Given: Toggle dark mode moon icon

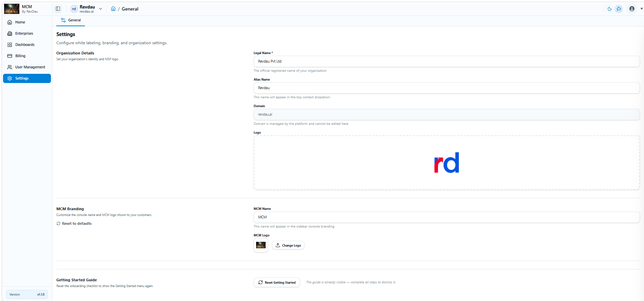Looking at the screenshot, I should coord(610,9).
